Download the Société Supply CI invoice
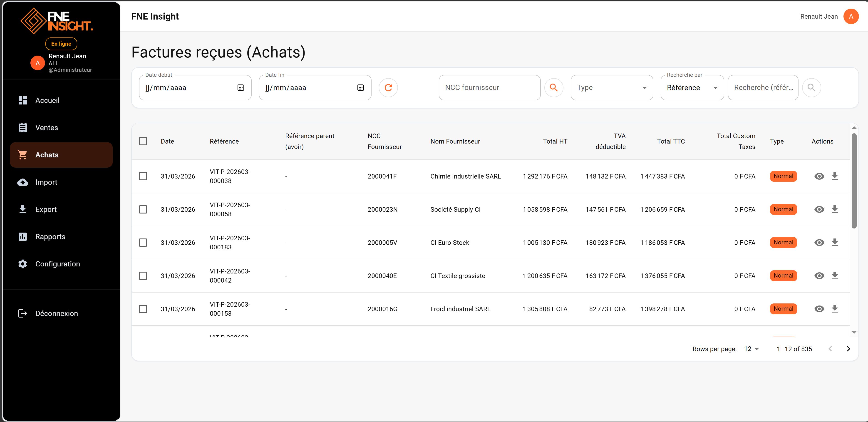 pos(835,209)
